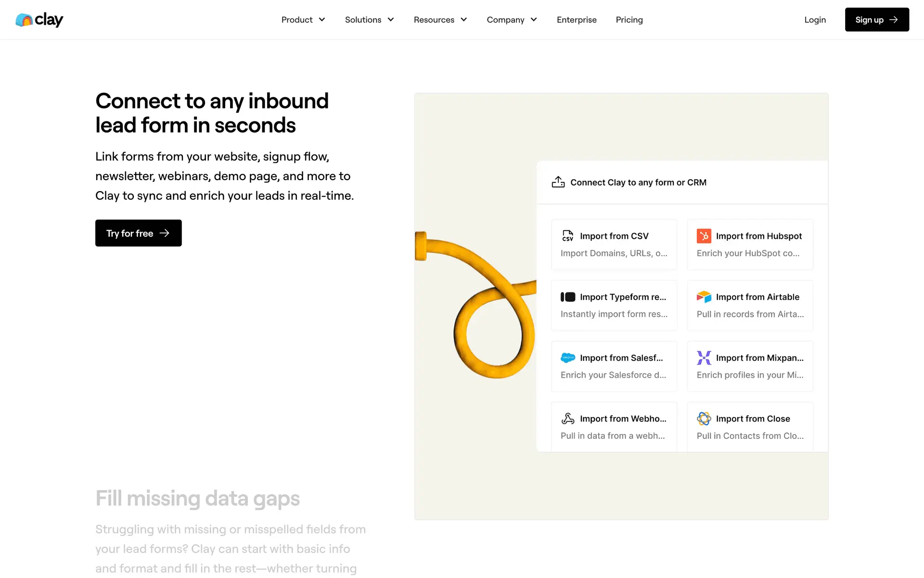Viewport: 924px width, 578px height.
Task: Open the Pricing page
Action: click(629, 20)
